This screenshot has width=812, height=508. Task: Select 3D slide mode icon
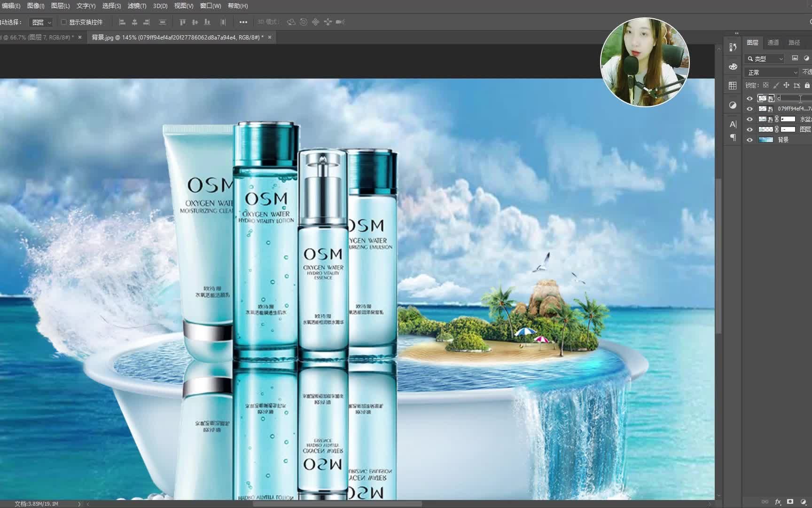[x=328, y=22]
